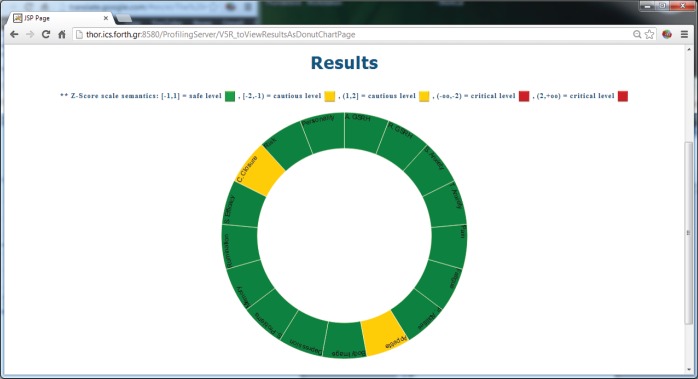Click the forward navigation arrow

click(x=30, y=34)
